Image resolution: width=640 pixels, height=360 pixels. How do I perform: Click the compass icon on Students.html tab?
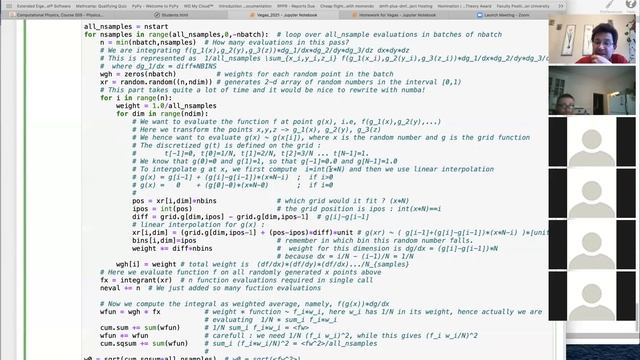click(157, 15)
